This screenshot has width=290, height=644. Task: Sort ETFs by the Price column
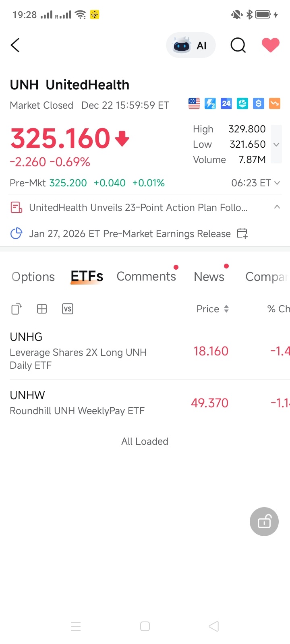pos(213,309)
